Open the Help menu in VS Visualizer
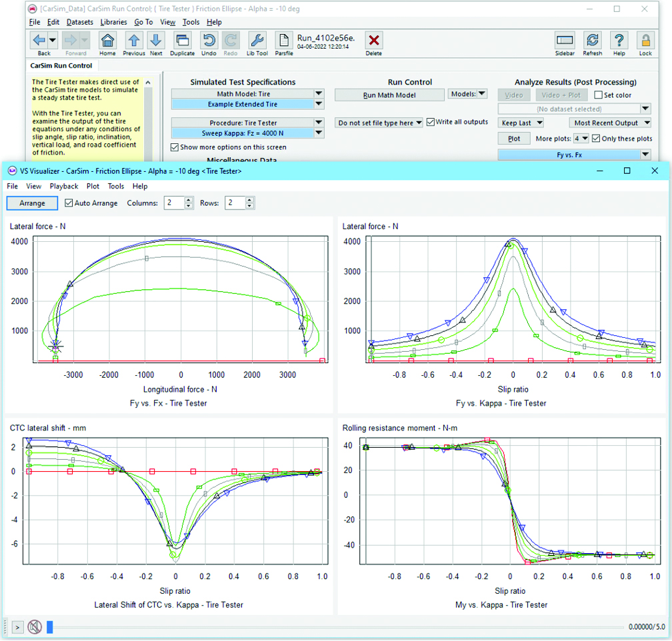Viewport: 672px width, 641px height. point(140,187)
